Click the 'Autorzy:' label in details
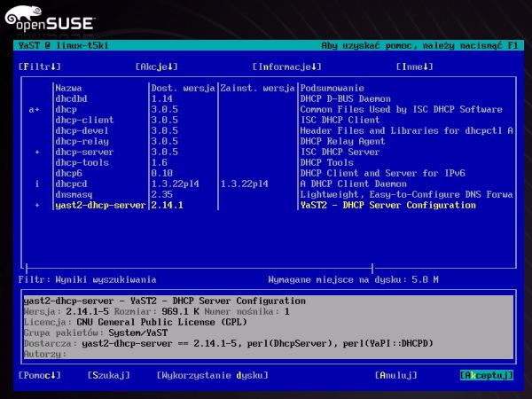 (45, 354)
